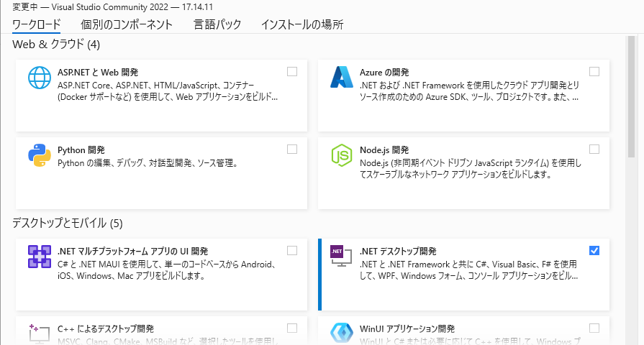
Task: Open the 言語パック tab
Action: click(x=217, y=24)
